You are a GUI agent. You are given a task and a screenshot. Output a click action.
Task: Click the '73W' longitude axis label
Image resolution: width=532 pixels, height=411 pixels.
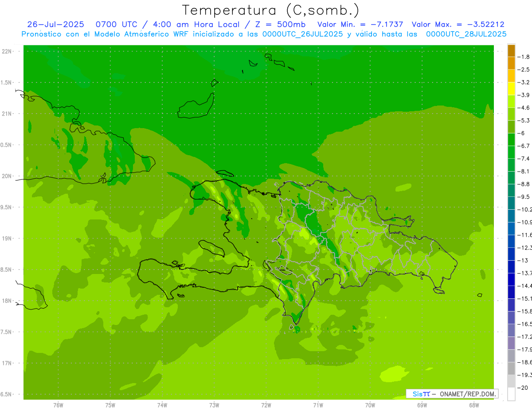coord(214,405)
